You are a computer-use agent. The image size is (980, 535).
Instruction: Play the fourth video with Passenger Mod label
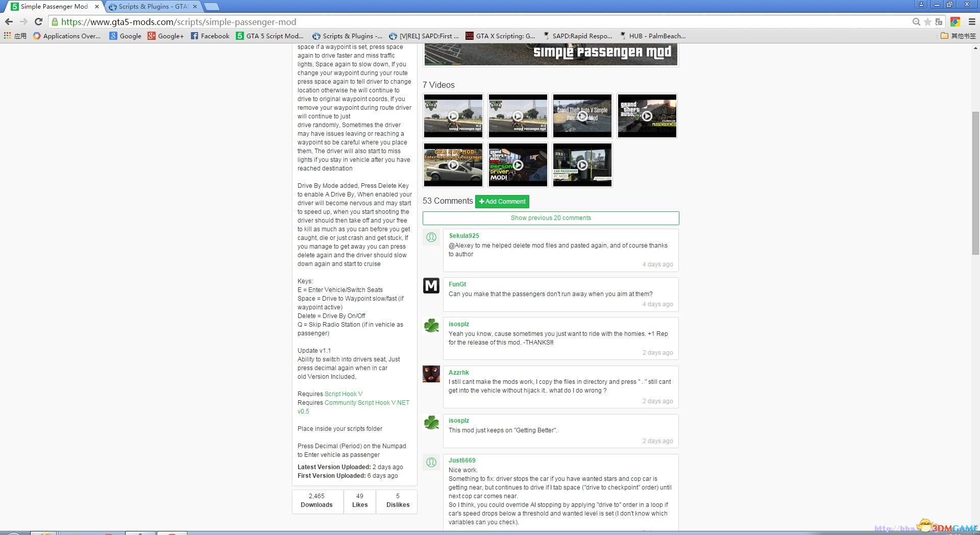pyautogui.click(x=647, y=116)
